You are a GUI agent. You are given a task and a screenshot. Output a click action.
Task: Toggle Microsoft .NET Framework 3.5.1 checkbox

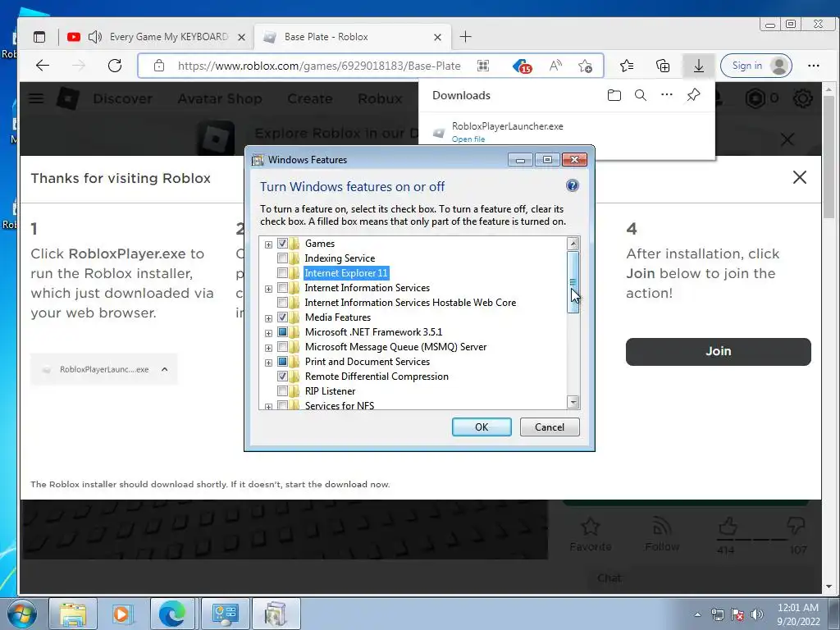coord(282,332)
